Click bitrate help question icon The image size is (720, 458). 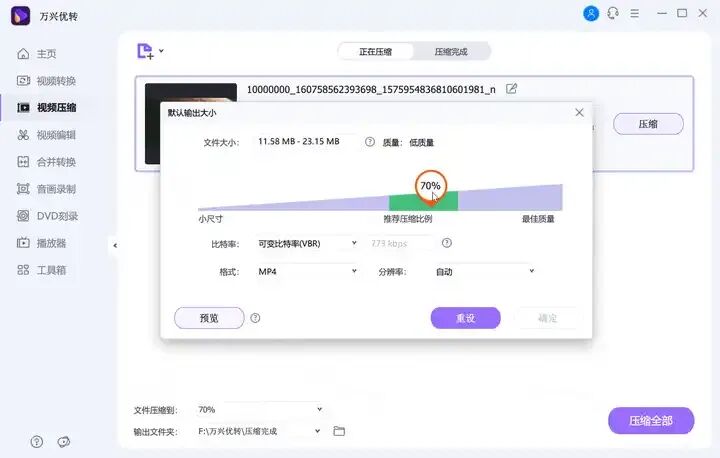click(447, 243)
